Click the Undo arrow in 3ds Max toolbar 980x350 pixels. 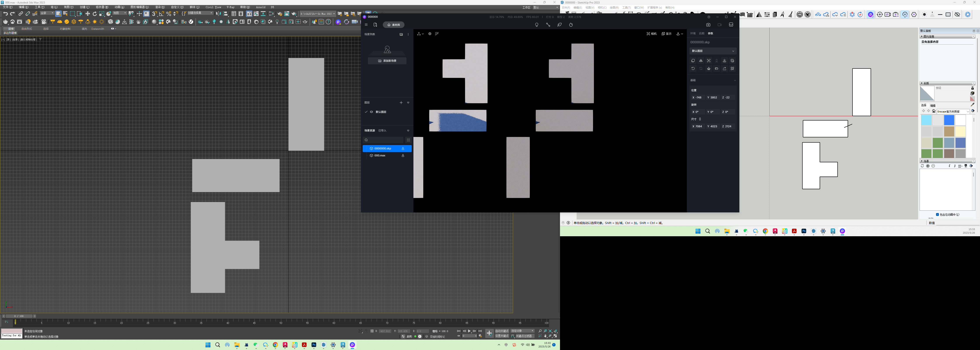point(5,13)
